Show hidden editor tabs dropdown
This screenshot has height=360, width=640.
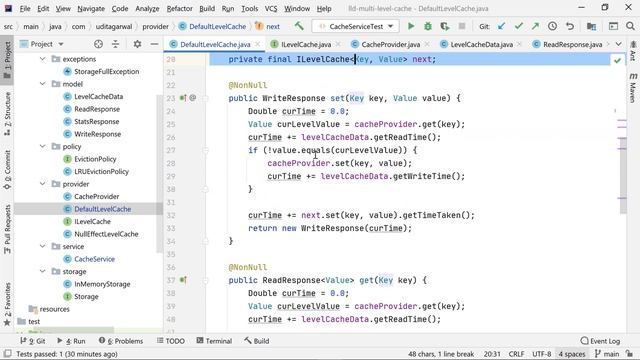click(618, 44)
